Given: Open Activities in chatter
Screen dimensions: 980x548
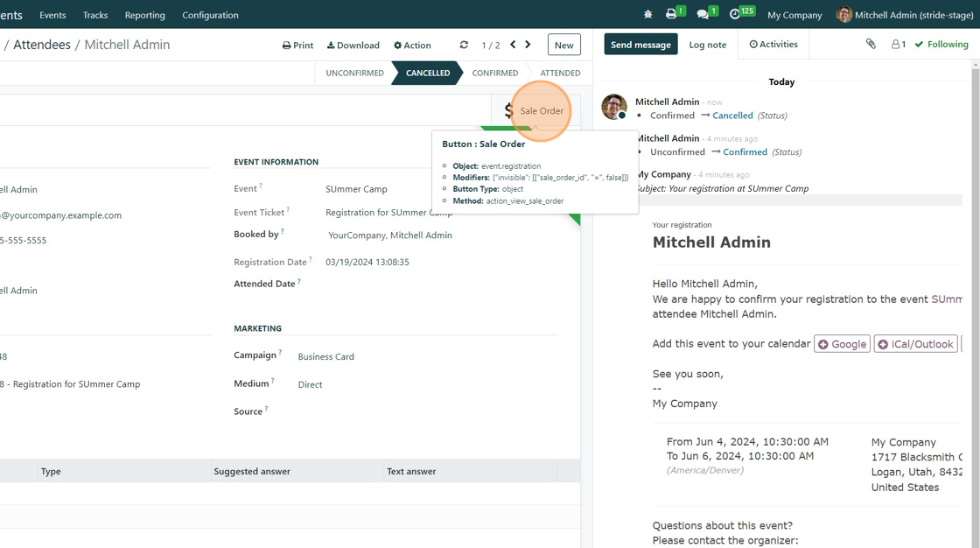Looking at the screenshot, I should click(773, 45).
